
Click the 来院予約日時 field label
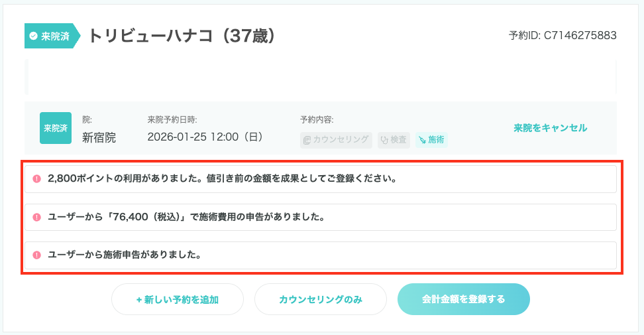click(x=172, y=120)
